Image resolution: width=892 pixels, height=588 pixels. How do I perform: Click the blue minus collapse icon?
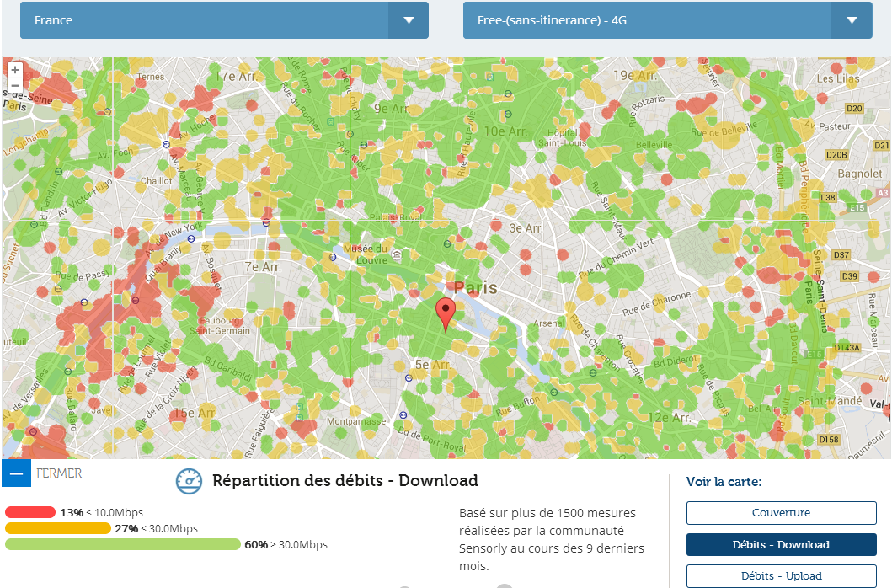click(x=16, y=473)
